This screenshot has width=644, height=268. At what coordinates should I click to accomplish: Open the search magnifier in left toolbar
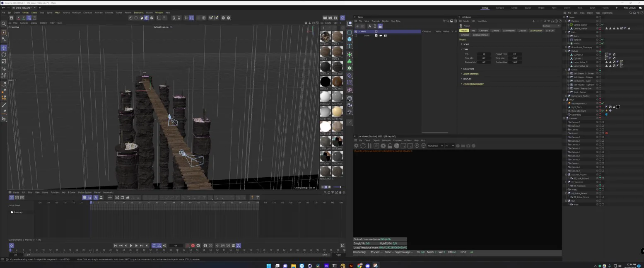click(4, 24)
